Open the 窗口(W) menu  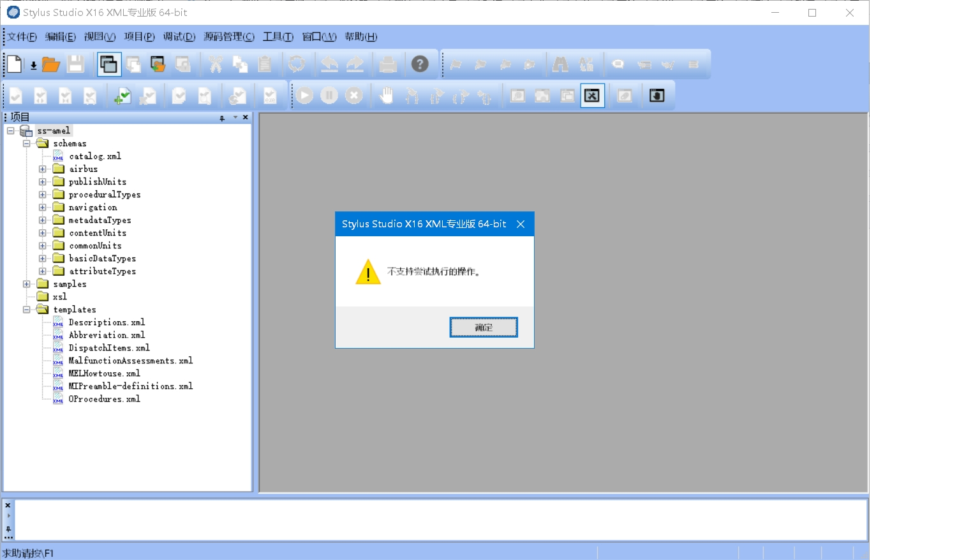coord(319,36)
